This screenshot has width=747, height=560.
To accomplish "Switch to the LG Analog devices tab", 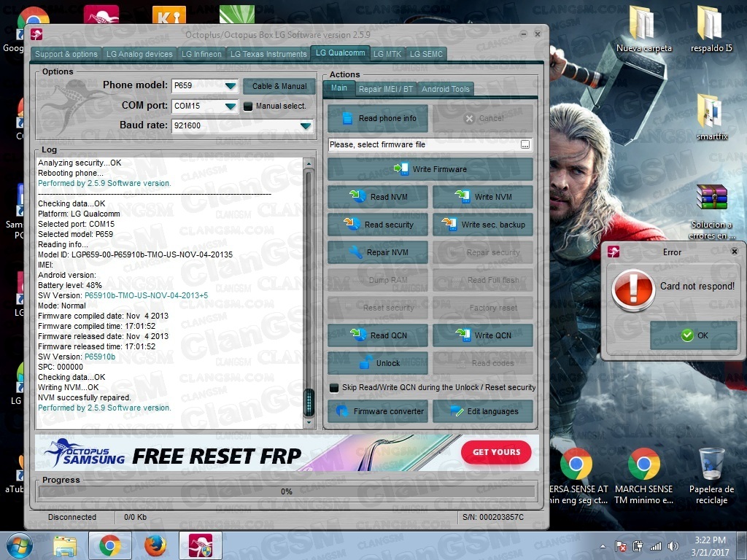I will click(x=139, y=54).
